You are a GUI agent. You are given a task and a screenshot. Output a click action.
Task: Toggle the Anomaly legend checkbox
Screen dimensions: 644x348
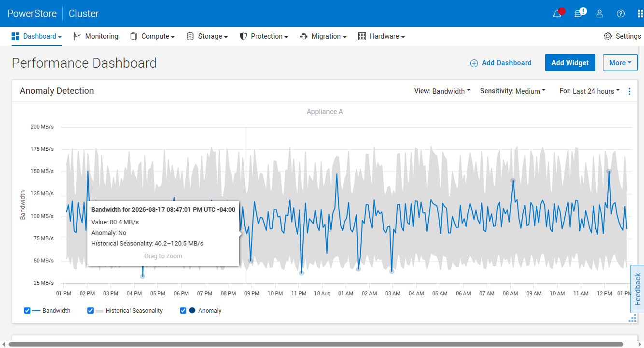click(183, 310)
